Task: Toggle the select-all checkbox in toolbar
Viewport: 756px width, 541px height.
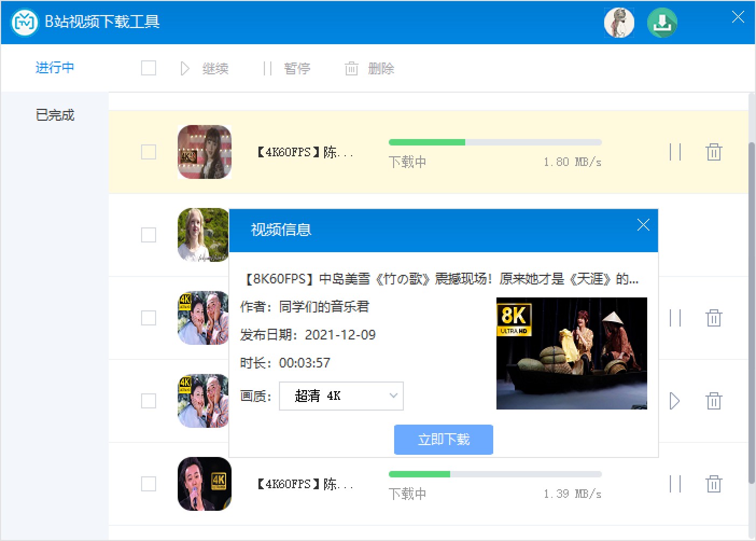Action: [149, 68]
